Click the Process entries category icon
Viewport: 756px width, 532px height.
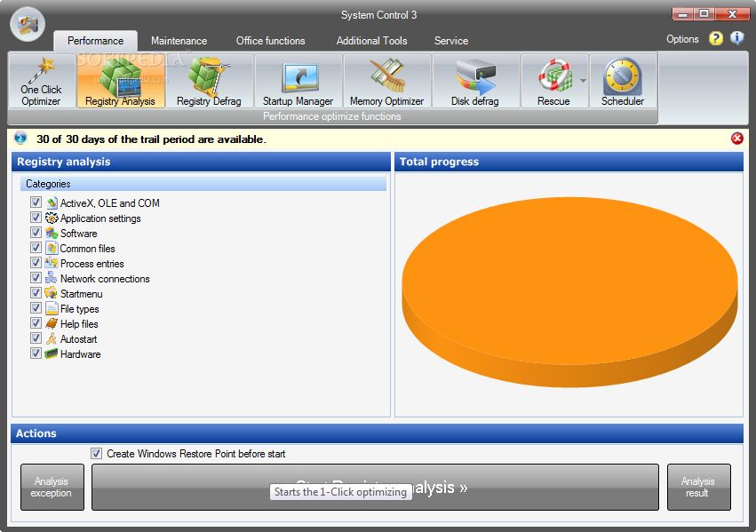point(52,263)
